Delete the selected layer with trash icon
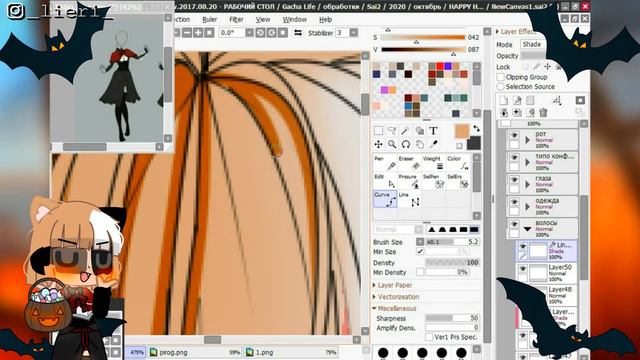Viewport: 640px width, 360px height. (543, 112)
